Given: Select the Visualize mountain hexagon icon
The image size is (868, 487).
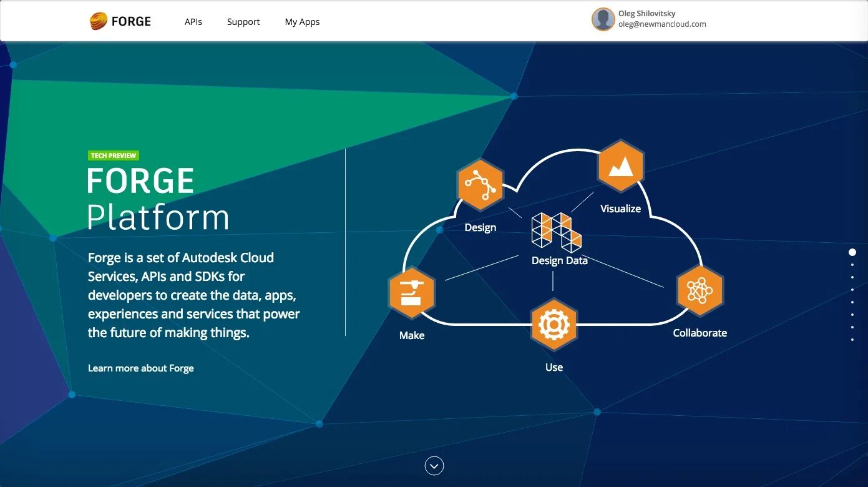Looking at the screenshot, I should (620, 165).
